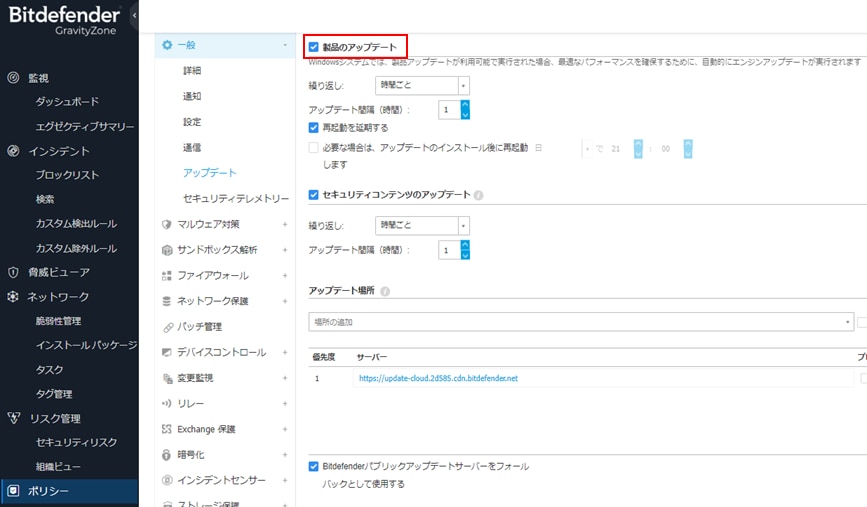Open インストールパッケージ in sidebar

click(87, 345)
